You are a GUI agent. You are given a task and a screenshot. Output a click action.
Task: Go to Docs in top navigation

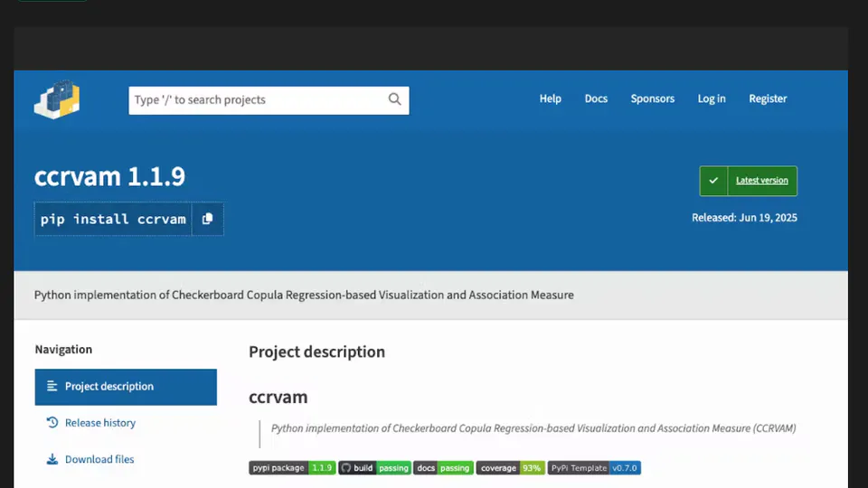[x=596, y=99]
